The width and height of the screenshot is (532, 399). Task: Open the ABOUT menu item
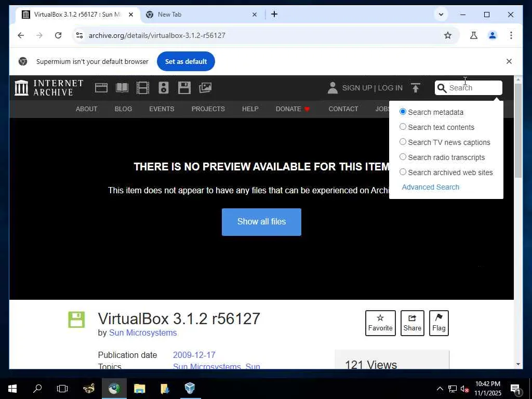point(87,109)
